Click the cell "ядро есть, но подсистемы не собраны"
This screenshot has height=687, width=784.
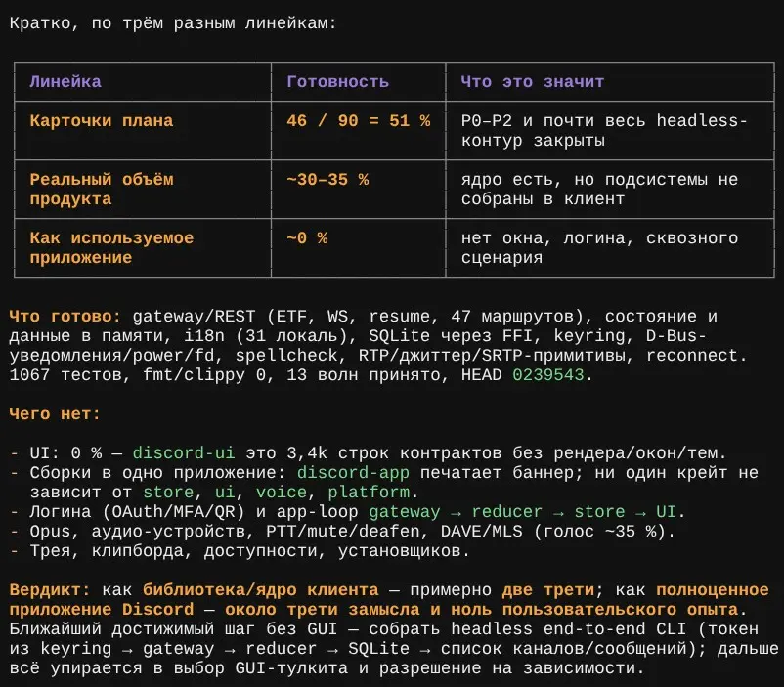click(x=599, y=189)
